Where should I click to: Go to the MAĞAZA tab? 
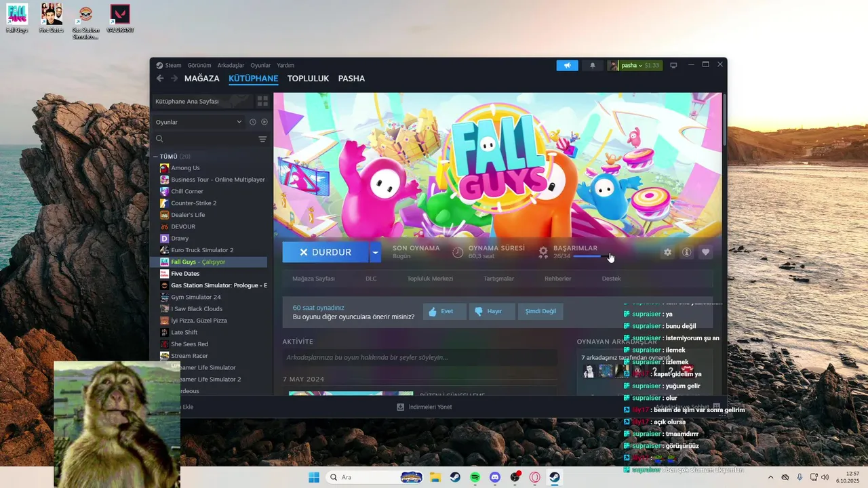[202, 79]
